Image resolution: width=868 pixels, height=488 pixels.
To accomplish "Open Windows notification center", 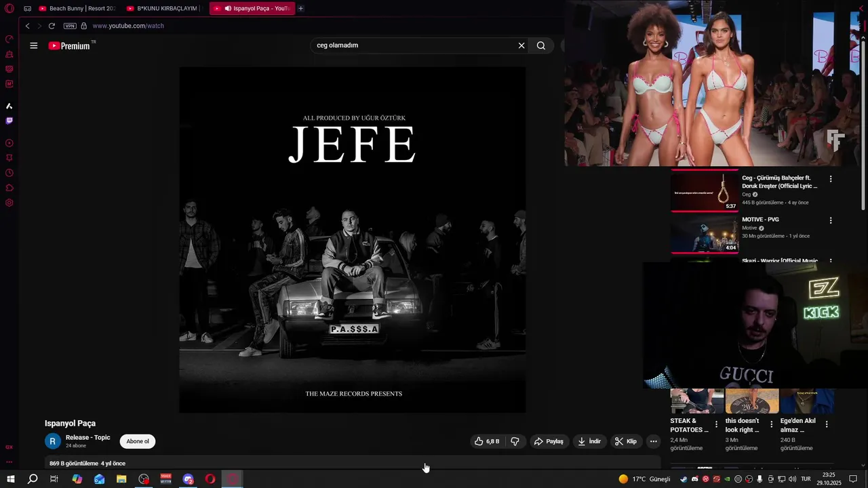I will coord(854,479).
